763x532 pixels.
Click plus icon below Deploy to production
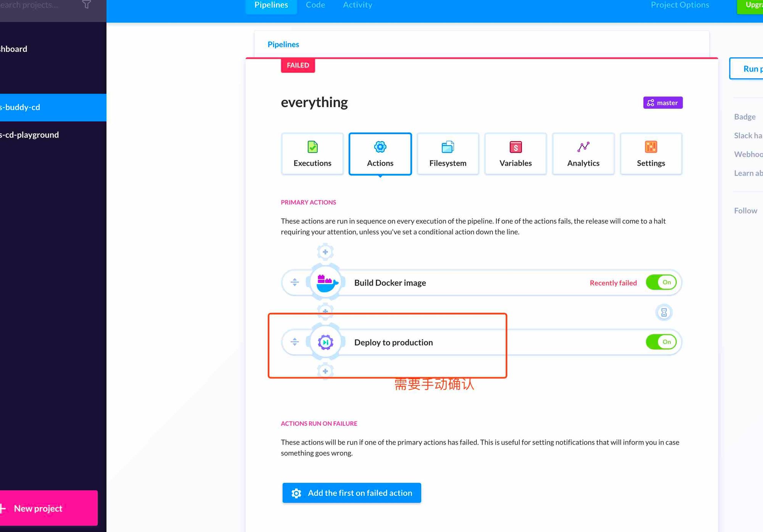coord(325,371)
